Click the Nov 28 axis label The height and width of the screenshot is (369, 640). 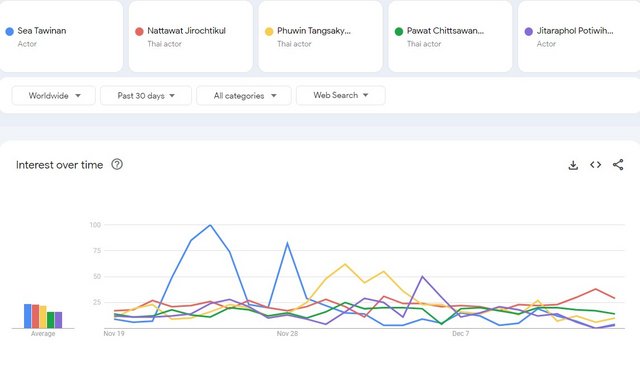(287, 333)
